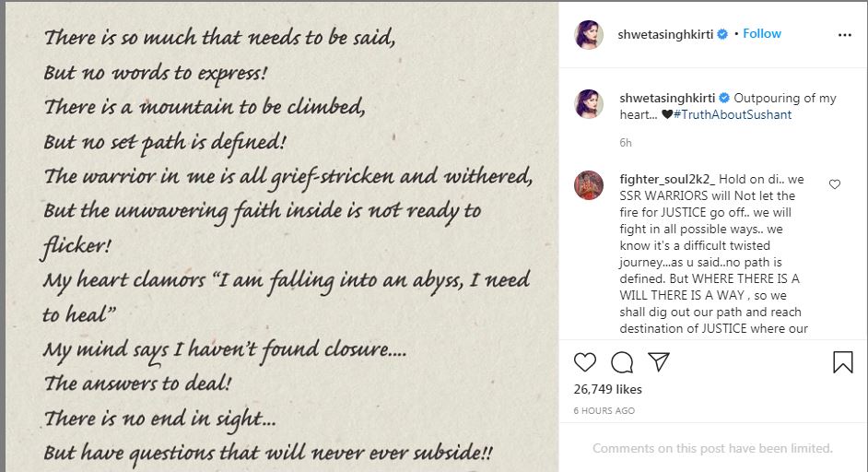The height and width of the screenshot is (472, 868).
Task: Click the 6h caption timestamp
Action: [x=626, y=143]
